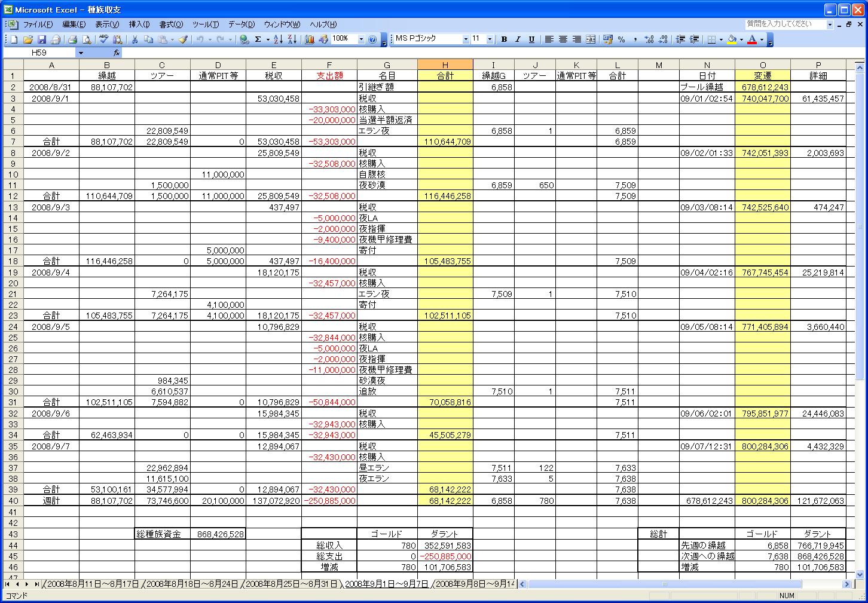Open the font name dropdown
The width and height of the screenshot is (868, 603).
tap(466, 39)
